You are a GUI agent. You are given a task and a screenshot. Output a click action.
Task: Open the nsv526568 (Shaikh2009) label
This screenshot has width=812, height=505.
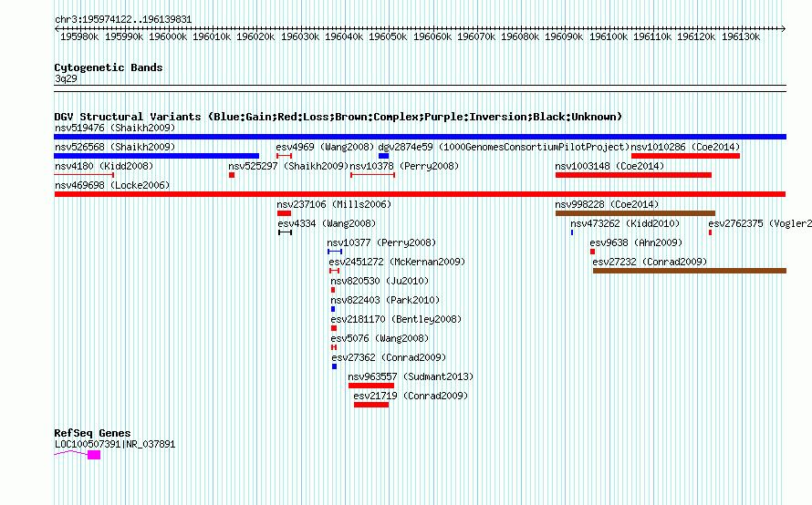tap(115, 147)
